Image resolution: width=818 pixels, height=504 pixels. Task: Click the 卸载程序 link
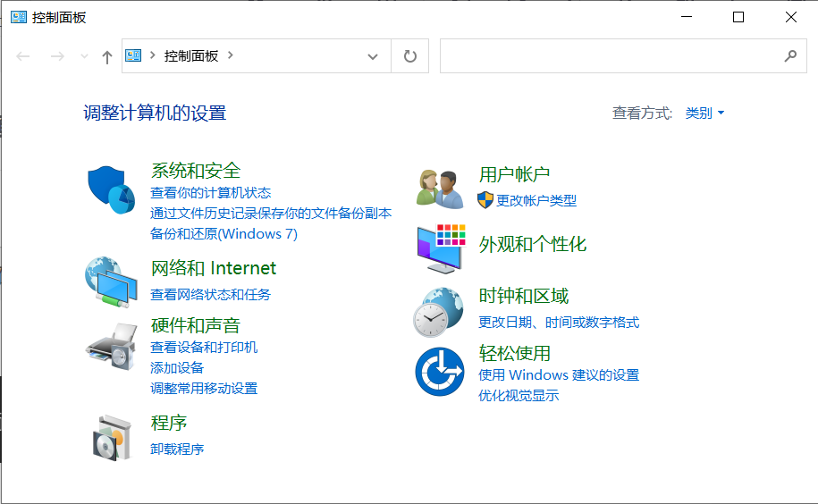[177, 449]
